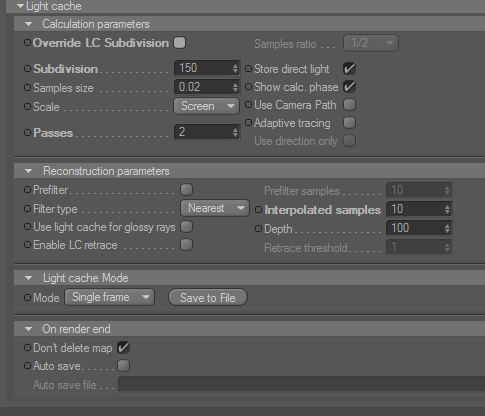Image resolution: width=485 pixels, height=416 pixels.
Task: Uncheck Store direct light
Action: [349, 69]
